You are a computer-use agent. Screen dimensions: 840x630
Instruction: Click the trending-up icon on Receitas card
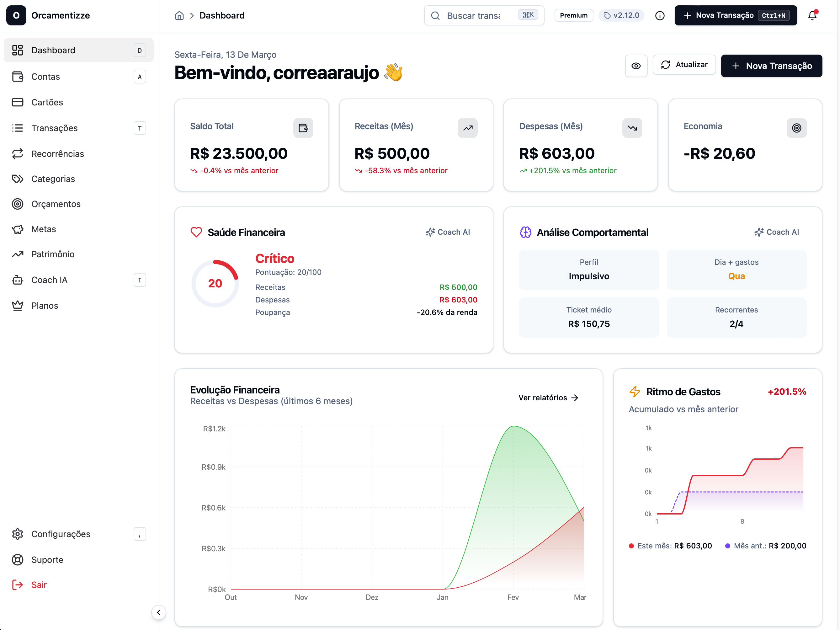pos(467,128)
